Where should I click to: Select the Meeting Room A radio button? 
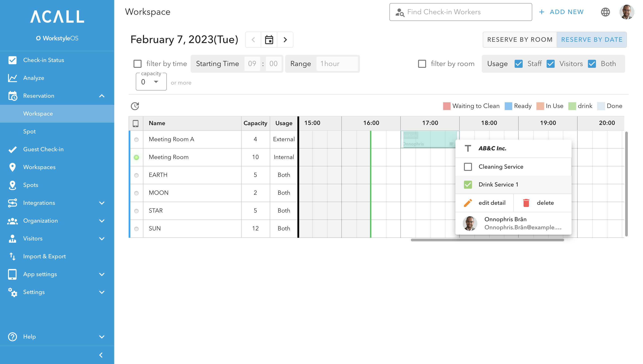pyautogui.click(x=136, y=139)
